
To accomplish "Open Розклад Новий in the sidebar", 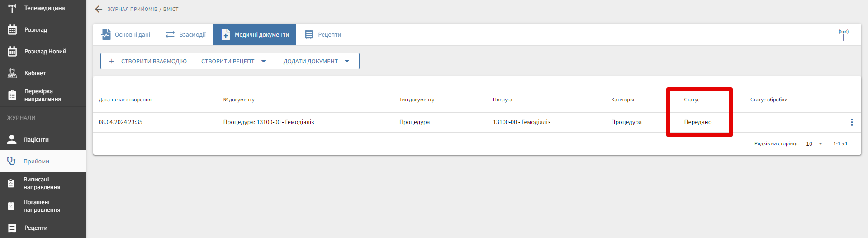I will (x=45, y=52).
